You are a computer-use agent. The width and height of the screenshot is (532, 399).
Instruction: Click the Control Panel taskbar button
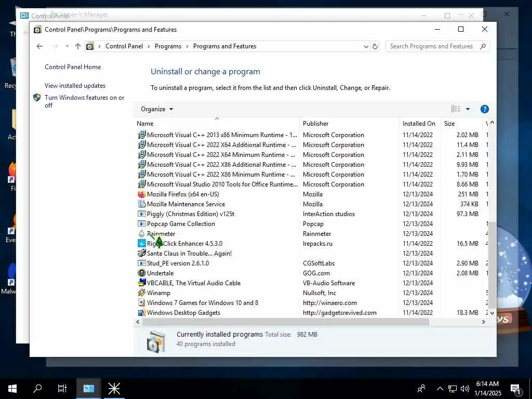click(88, 389)
